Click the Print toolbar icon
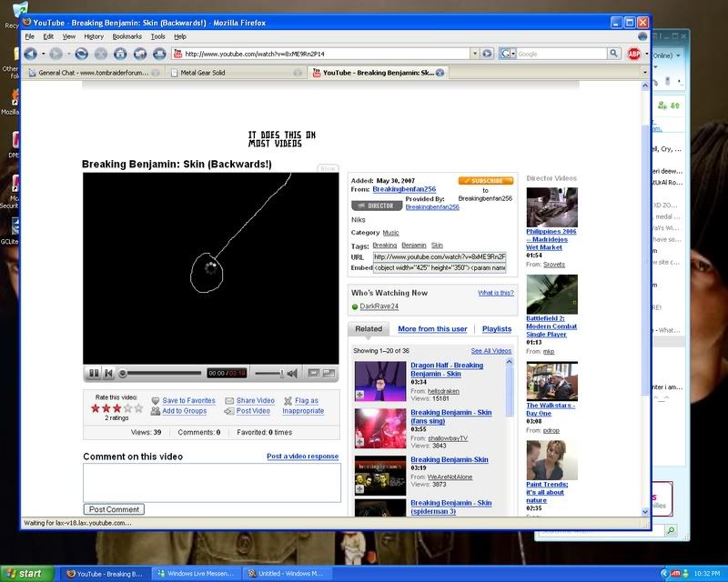 pos(159,54)
